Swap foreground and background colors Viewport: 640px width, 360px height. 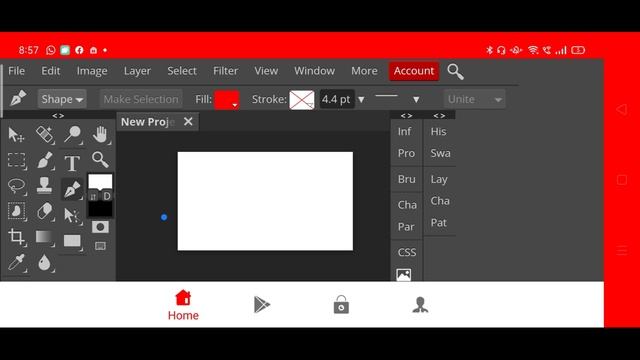(93, 196)
